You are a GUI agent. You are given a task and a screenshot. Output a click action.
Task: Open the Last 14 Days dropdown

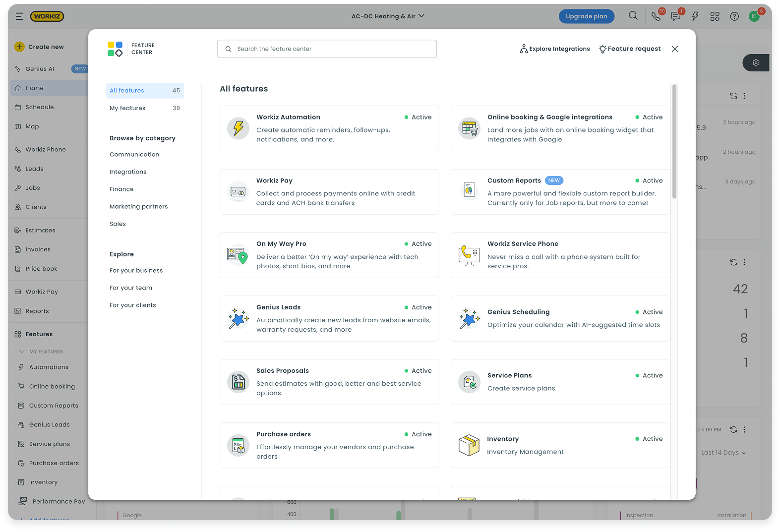[x=723, y=453]
